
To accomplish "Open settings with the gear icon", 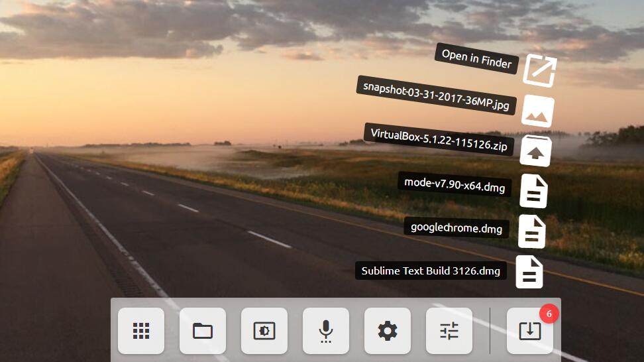I will [388, 331].
